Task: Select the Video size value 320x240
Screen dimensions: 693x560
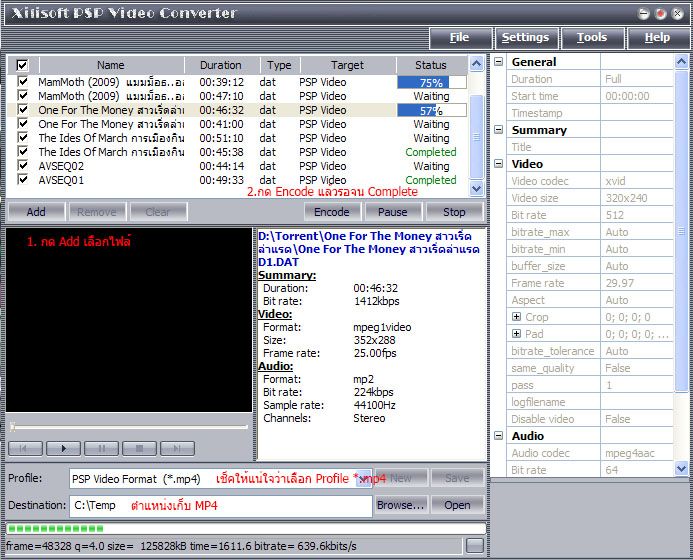Action: point(636,198)
